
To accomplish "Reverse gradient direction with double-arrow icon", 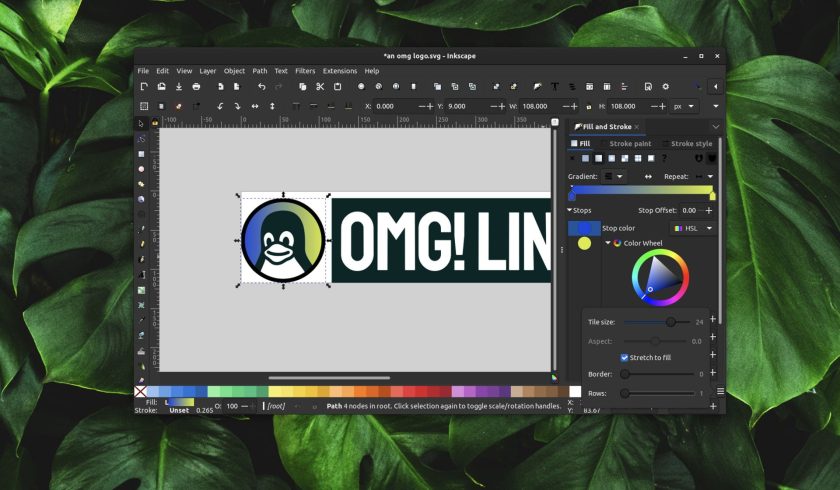I will [x=648, y=176].
